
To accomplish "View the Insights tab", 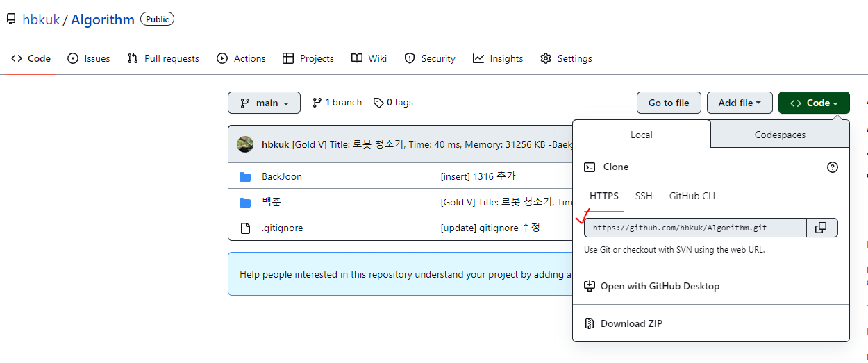I will (x=498, y=58).
